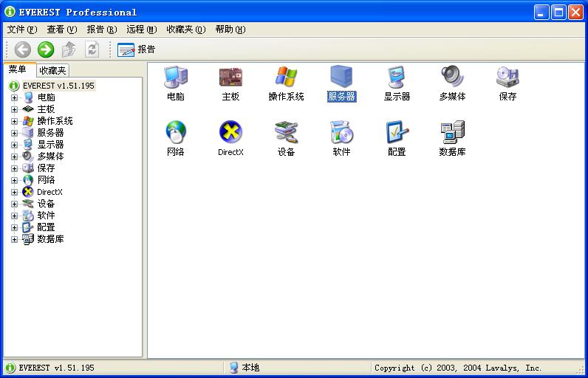The width and height of the screenshot is (588, 378).
Task: Expand the 主板 tree node
Action: point(14,109)
